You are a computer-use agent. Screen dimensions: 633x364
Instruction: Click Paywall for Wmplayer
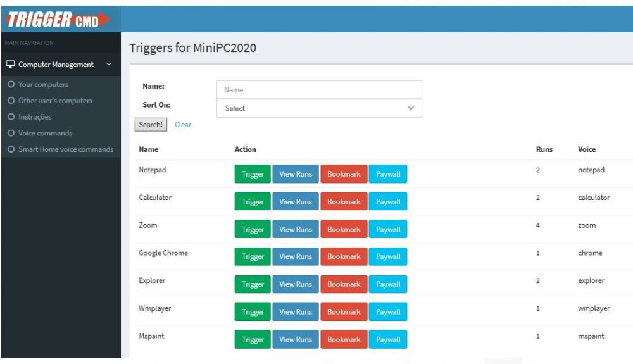388,311
